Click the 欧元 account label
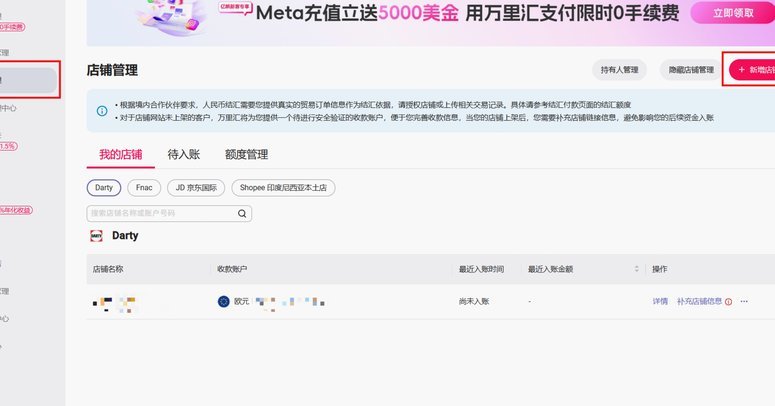This screenshot has height=406, width=775. 241,301
